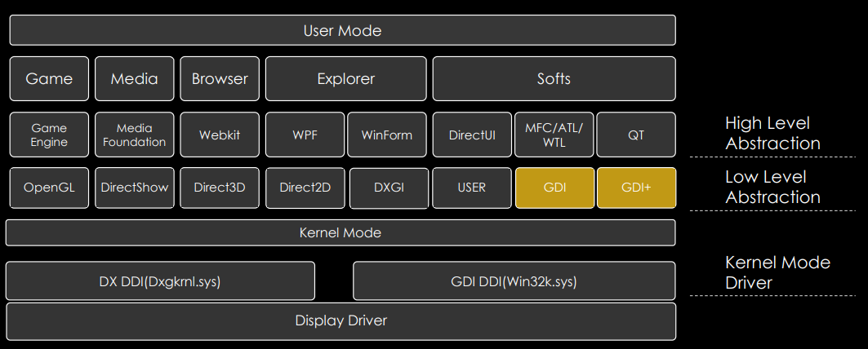The width and height of the screenshot is (868, 349).
Task: Click the Game Engine box
Action: (x=49, y=135)
